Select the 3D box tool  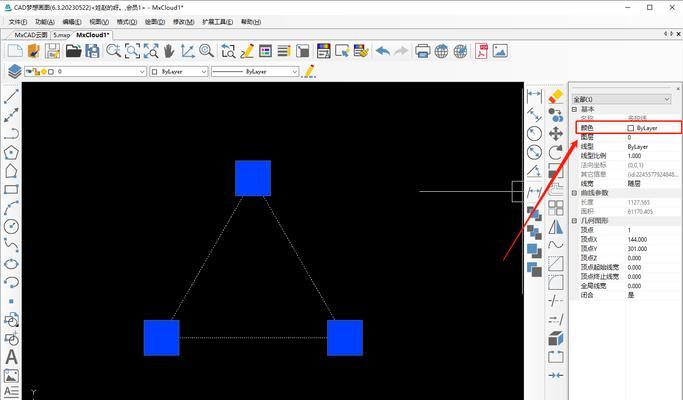pyautogui.click(x=556, y=338)
